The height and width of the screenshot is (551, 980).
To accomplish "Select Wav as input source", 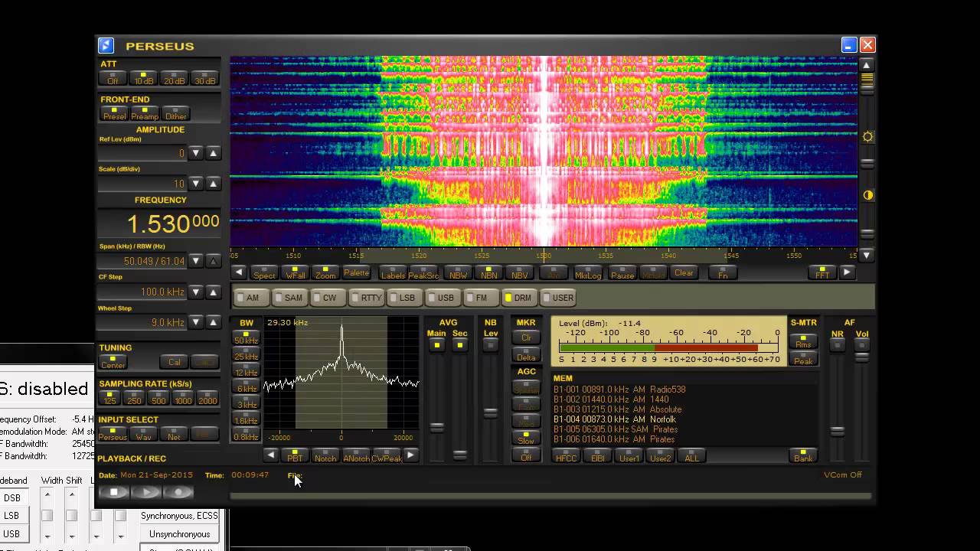I will tap(143, 434).
